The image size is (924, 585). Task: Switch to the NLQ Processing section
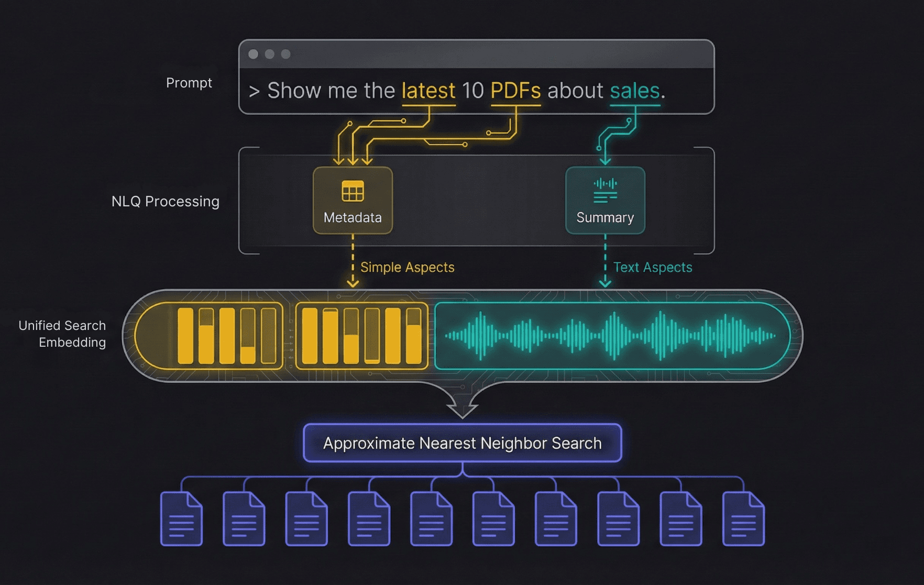coord(165,201)
